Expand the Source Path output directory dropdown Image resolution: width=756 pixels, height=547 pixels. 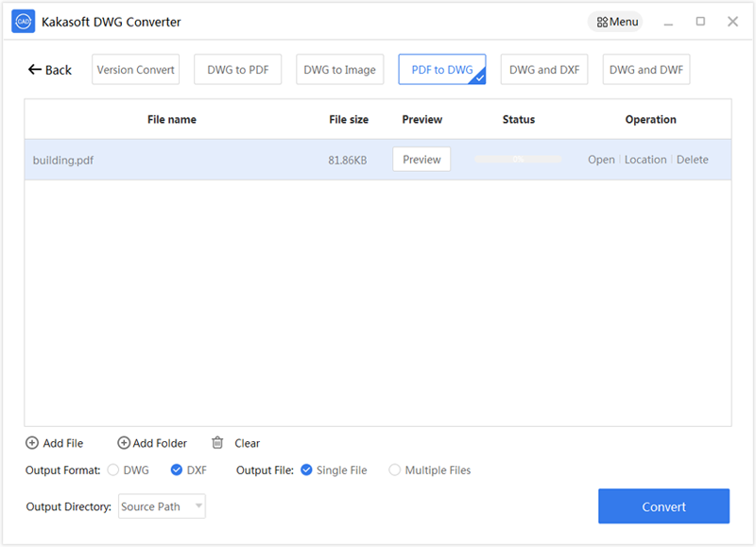click(162, 506)
